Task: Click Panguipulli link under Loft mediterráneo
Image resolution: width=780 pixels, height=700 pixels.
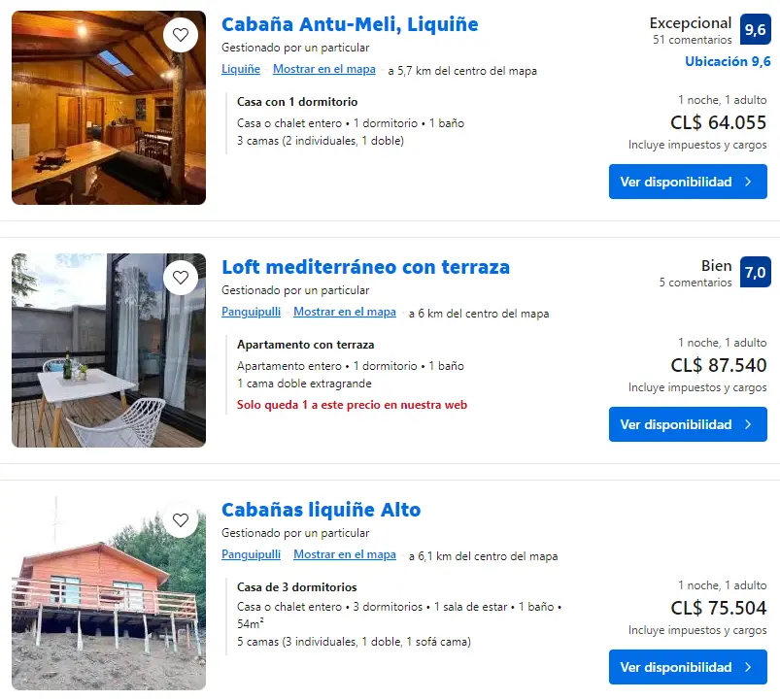Action: click(251, 313)
